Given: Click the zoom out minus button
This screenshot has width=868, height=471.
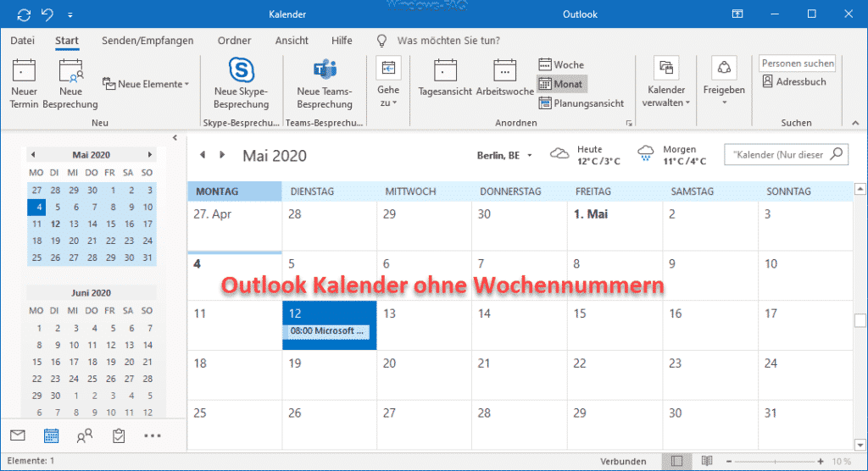Looking at the screenshot, I should tap(729, 461).
